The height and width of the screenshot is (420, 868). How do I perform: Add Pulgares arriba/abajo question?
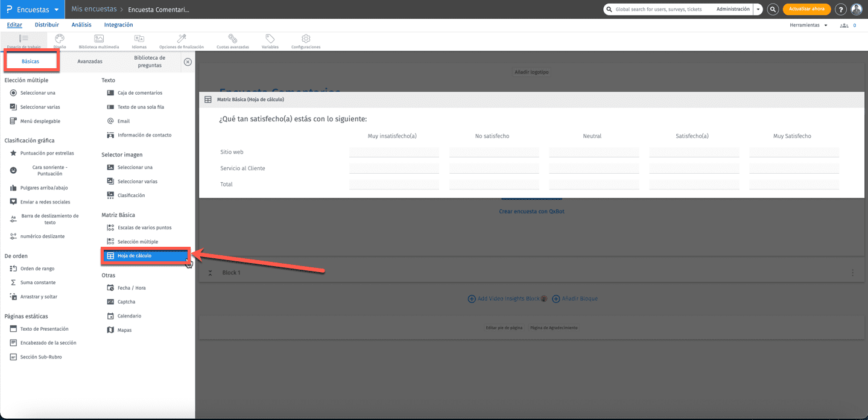pyautogui.click(x=39, y=188)
